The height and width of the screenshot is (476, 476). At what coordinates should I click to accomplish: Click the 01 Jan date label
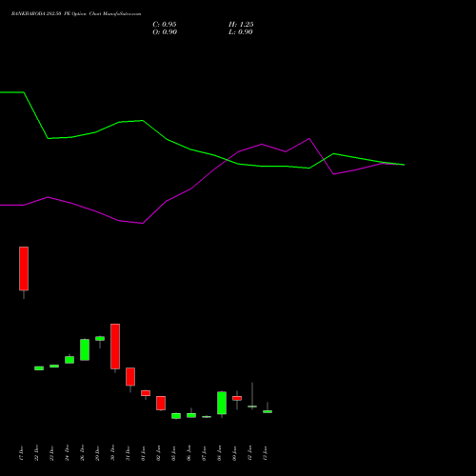143,453
